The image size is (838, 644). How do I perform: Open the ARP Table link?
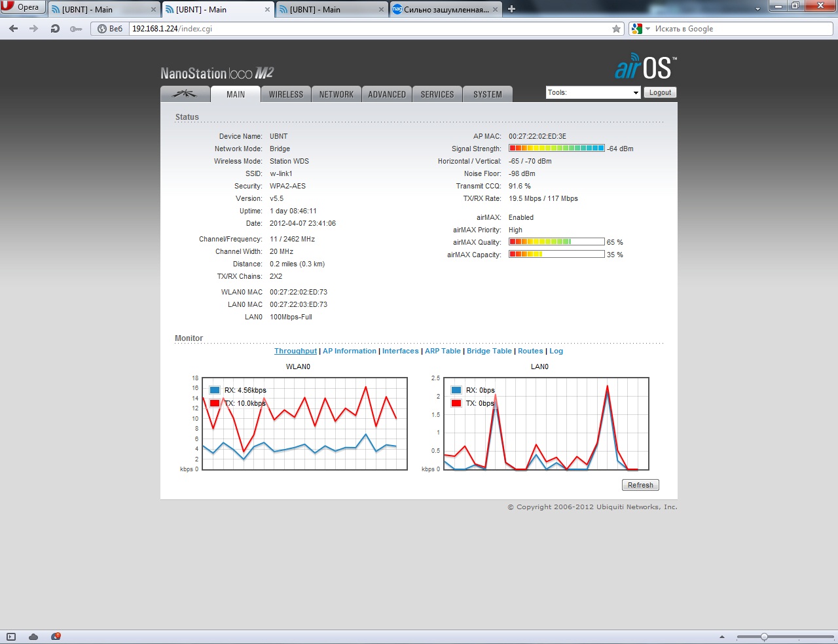click(443, 351)
